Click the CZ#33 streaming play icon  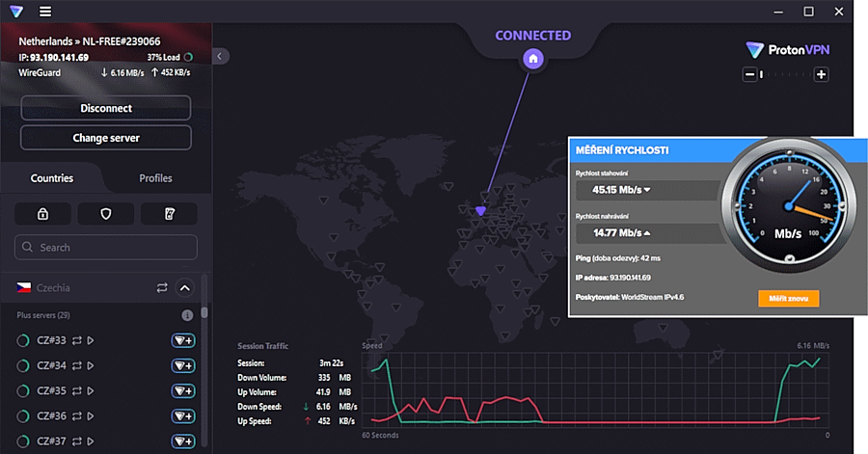point(91,340)
